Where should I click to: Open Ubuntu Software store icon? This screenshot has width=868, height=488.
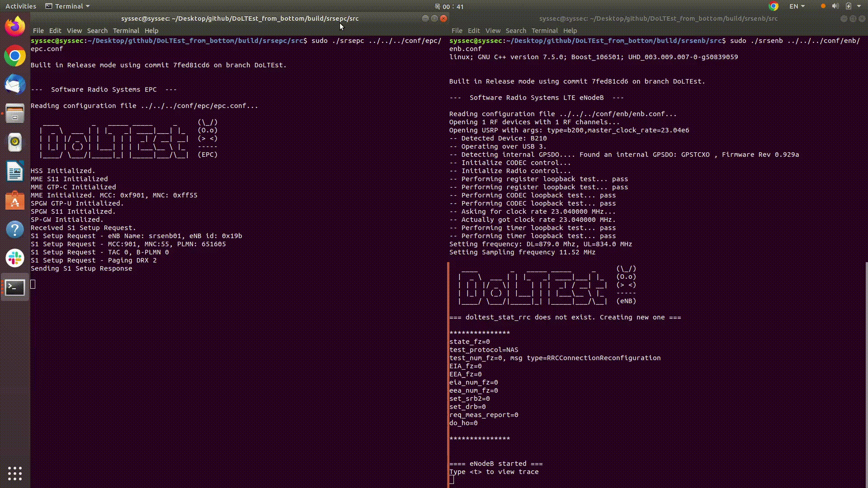tap(15, 201)
